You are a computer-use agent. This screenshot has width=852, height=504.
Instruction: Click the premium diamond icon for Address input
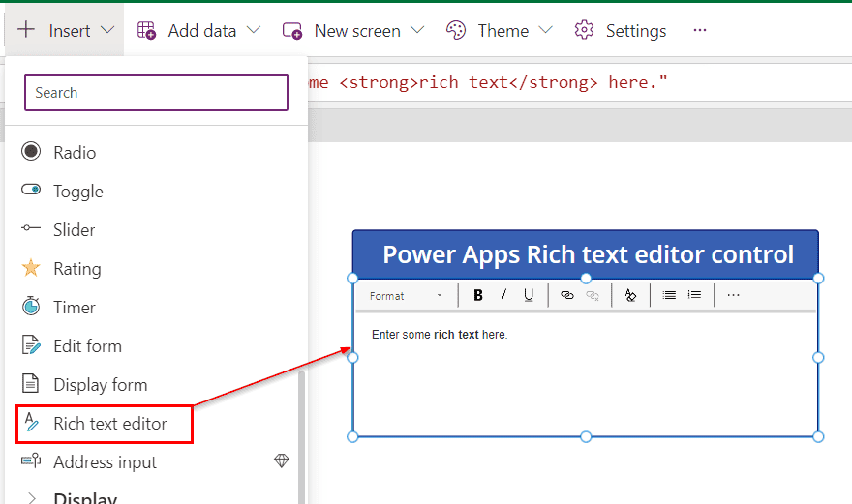point(282,461)
